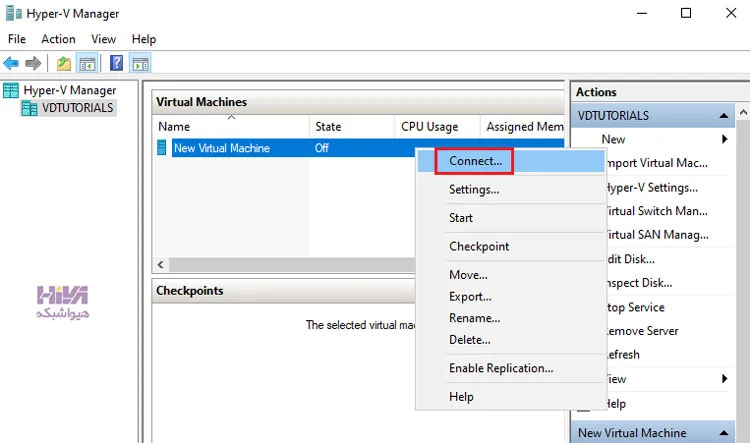Click the Hyper-V Manager title bar icon
750x443 pixels.
pyautogui.click(x=13, y=13)
